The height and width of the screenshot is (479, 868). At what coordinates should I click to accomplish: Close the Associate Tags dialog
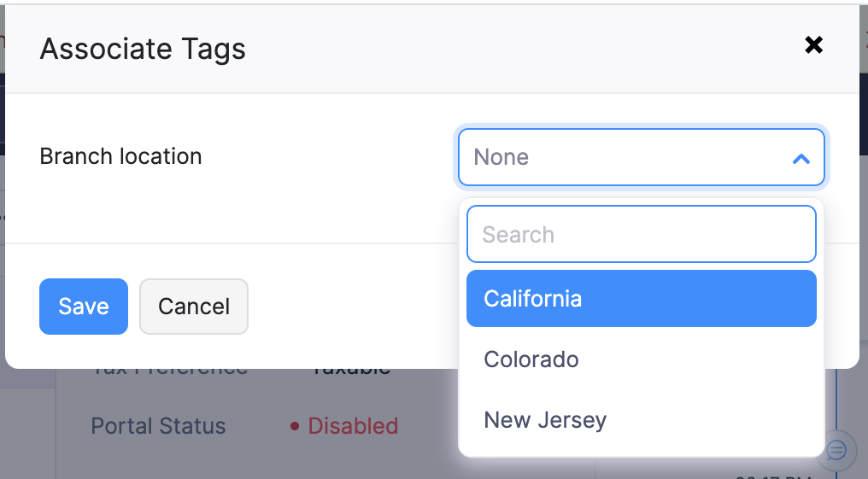(x=813, y=45)
